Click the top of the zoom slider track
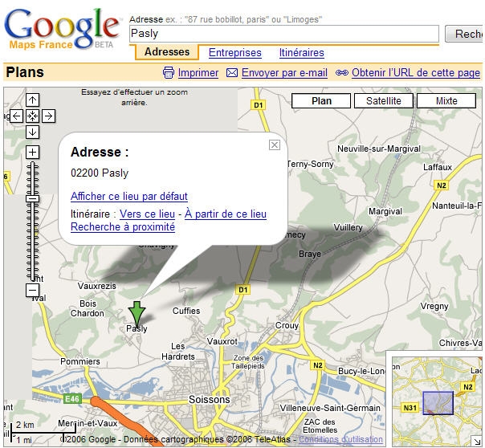The width and height of the screenshot is (485, 448). pos(32,164)
